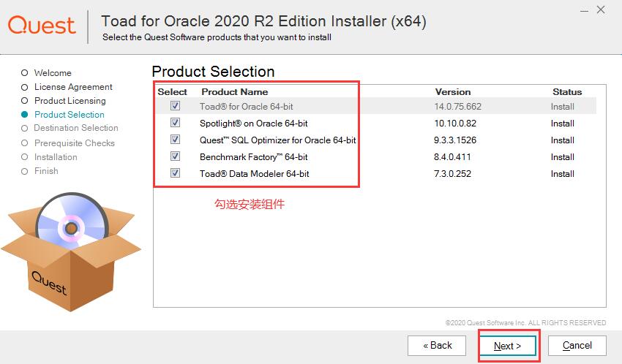Click the Product Licensing step bullet
The height and width of the screenshot is (364, 622).
[25, 101]
